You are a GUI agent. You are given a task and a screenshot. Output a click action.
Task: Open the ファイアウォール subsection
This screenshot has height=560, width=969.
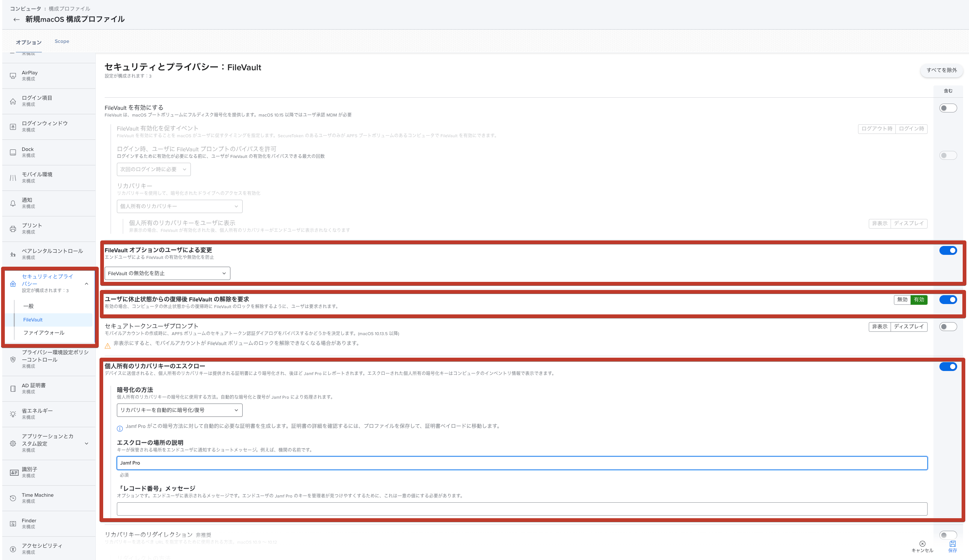(44, 333)
